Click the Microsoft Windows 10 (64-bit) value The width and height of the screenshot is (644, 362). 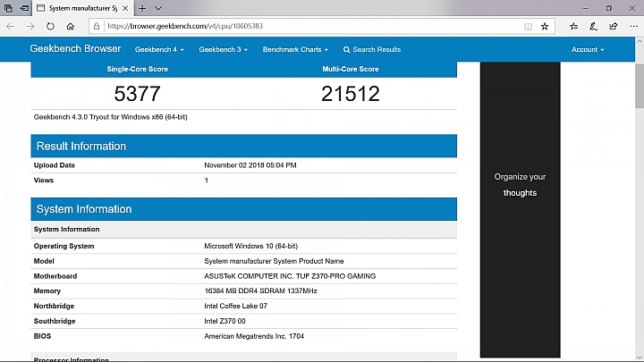click(251, 247)
